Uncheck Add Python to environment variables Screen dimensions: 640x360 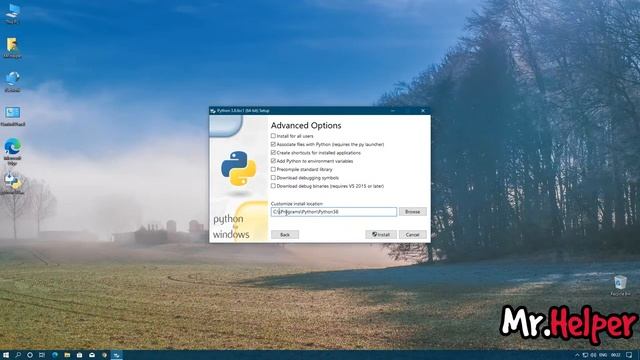(x=273, y=161)
